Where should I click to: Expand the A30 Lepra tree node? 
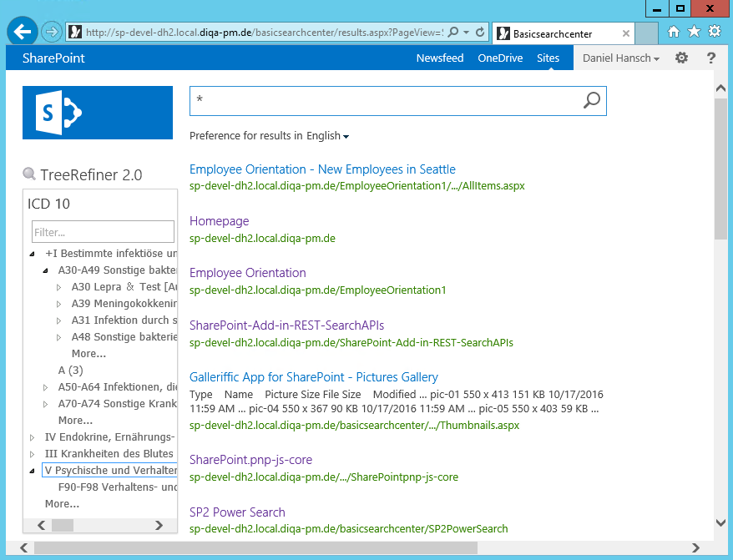[59, 287]
